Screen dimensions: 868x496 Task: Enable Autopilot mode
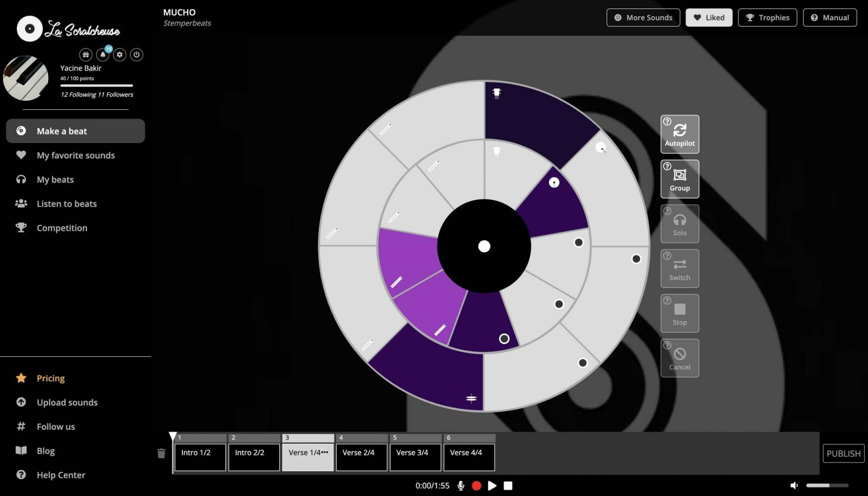click(x=680, y=134)
